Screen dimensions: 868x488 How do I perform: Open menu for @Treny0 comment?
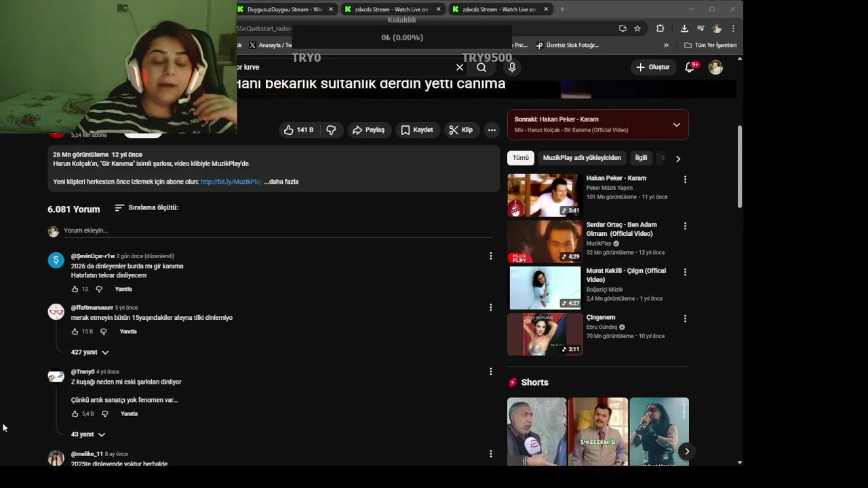click(x=491, y=371)
